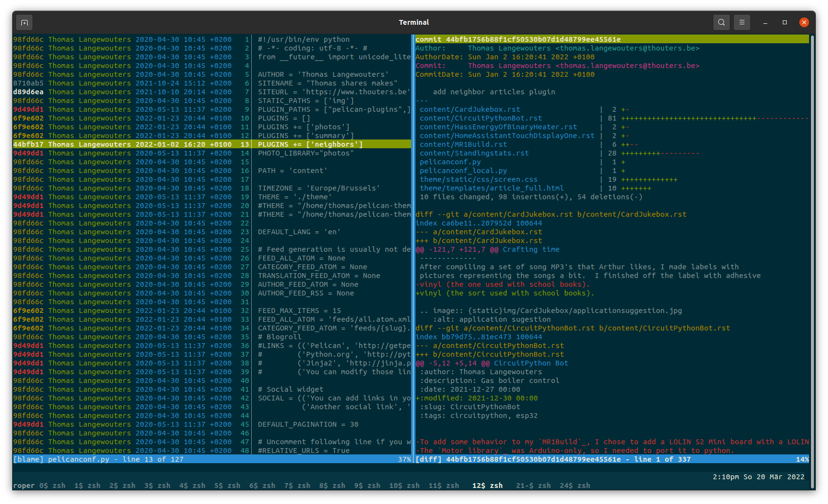The image size is (828, 504).
Task: Open the terminal search
Action: click(722, 22)
